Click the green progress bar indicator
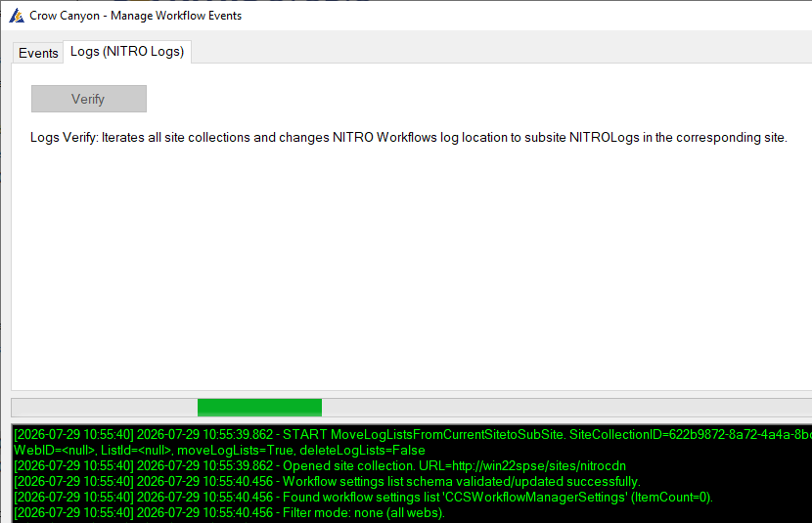Viewport: 812px width, 523px height. [x=259, y=408]
